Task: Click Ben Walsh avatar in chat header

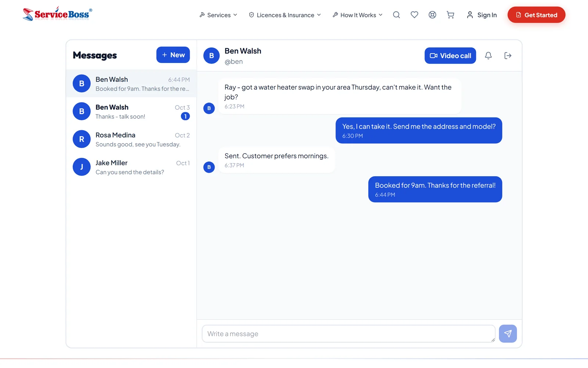Action: 211,56
